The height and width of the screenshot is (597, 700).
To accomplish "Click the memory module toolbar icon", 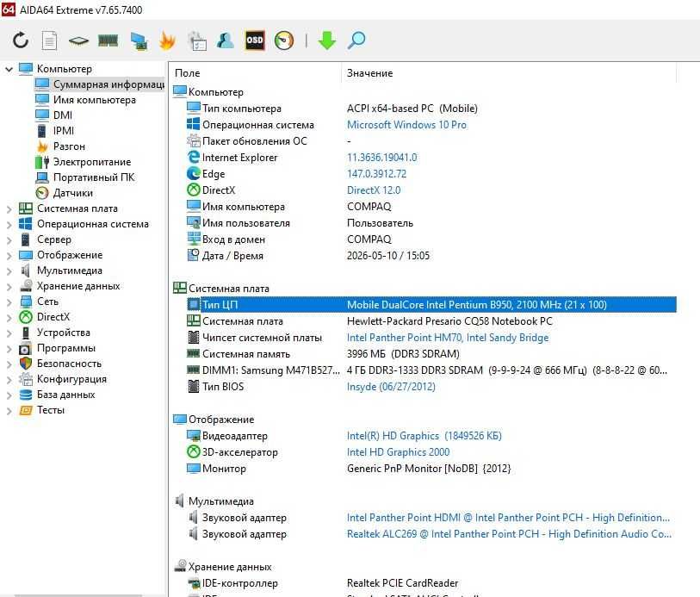I will pos(108,40).
